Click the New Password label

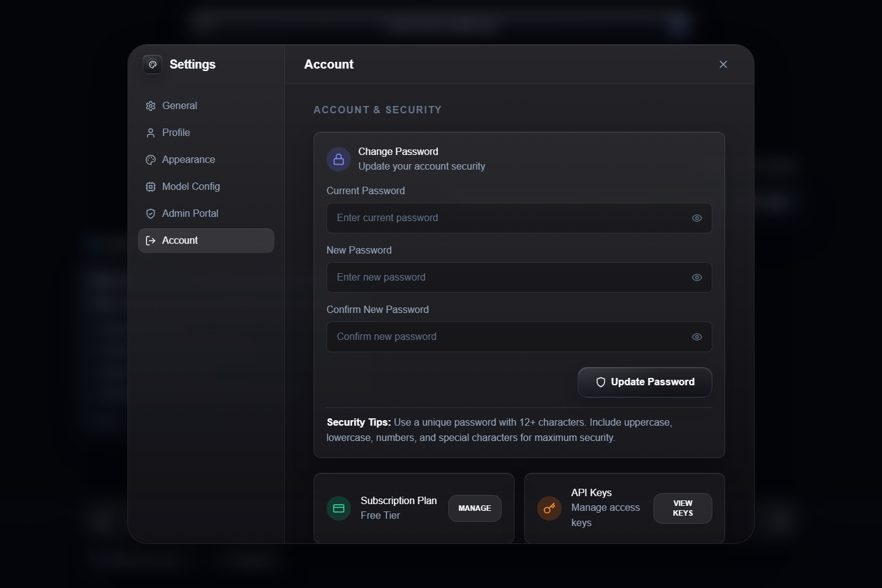point(359,250)
